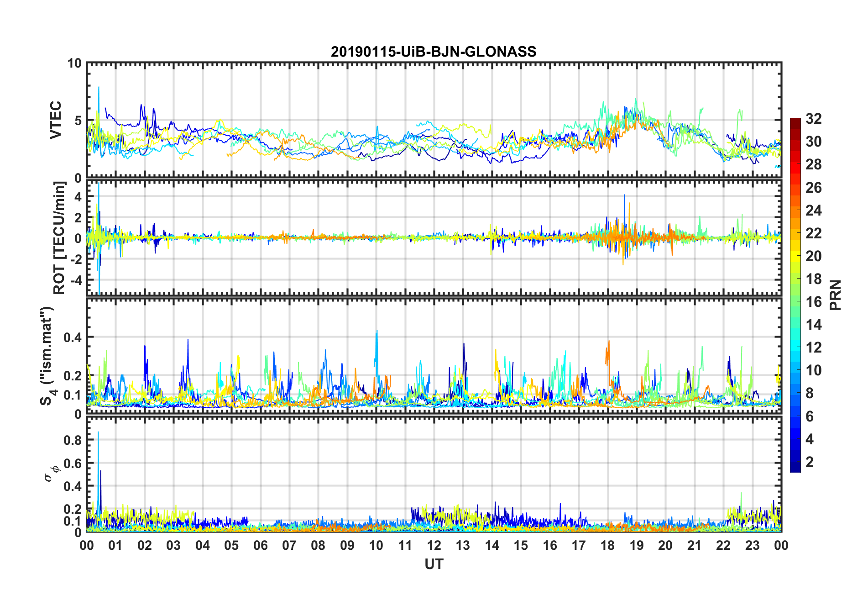This screenshot has width=868, height=590.
Task: Click PRN colorbar tick label 10
Action: (814, 370)
